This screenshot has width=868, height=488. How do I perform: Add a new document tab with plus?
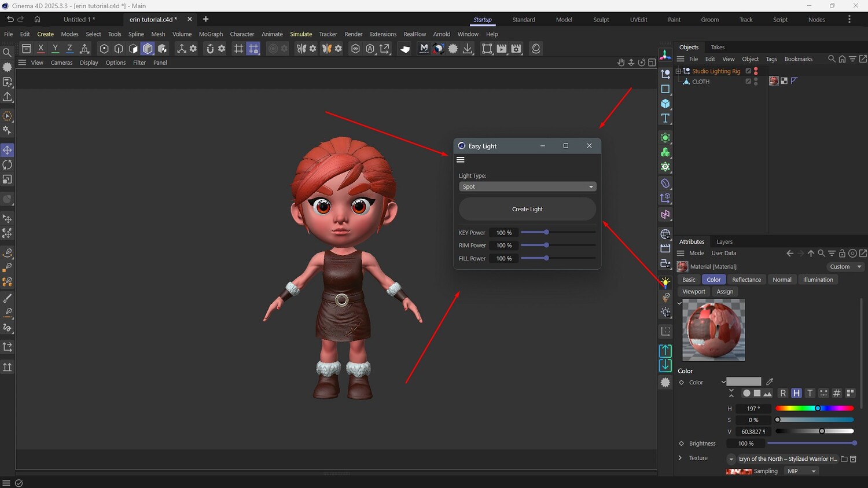(205, 20)
